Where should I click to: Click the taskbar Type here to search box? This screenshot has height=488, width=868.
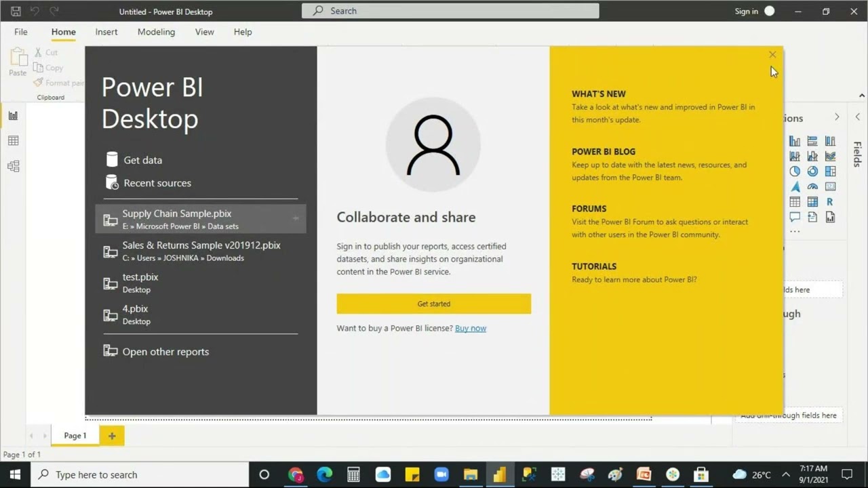coord(140,474)
